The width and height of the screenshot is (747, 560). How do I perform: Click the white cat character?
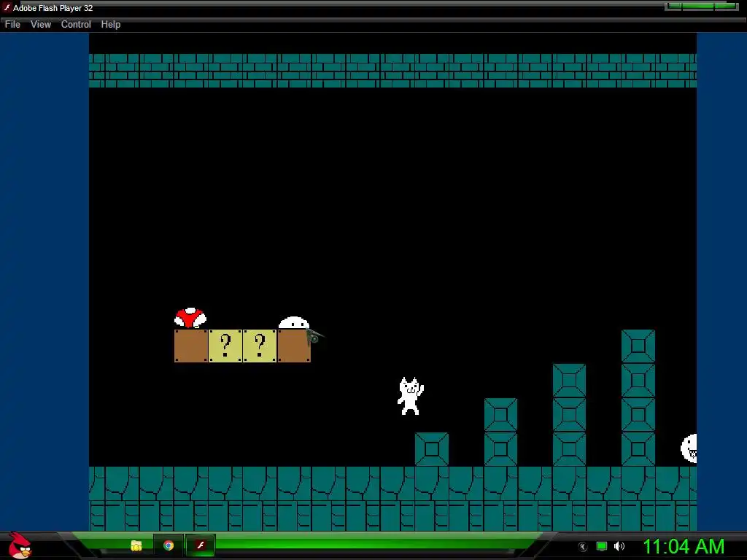coord(410,396)
